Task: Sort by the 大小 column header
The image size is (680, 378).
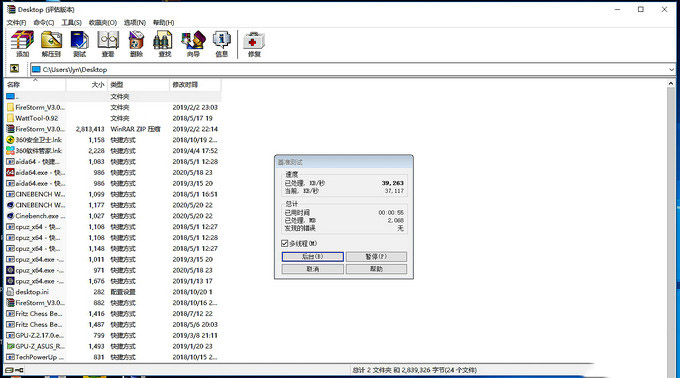Action: tap(87, 85)
